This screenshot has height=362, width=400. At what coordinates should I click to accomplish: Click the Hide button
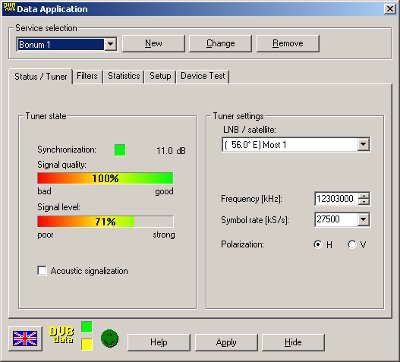click(x=293, y=342)
